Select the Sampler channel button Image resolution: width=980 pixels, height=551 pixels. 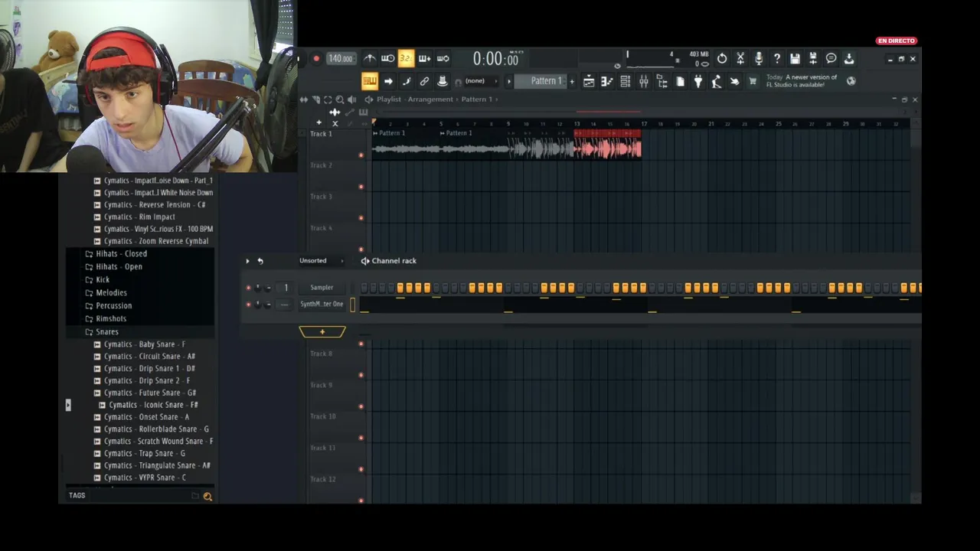[322, 288]
